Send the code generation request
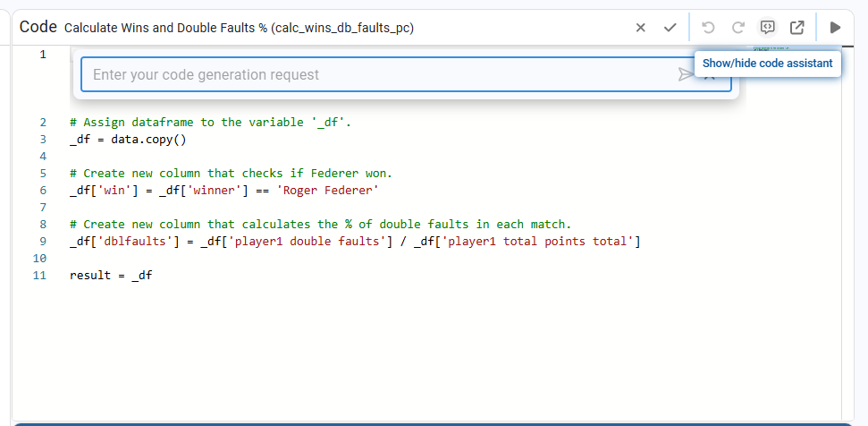 pos(686,75)
